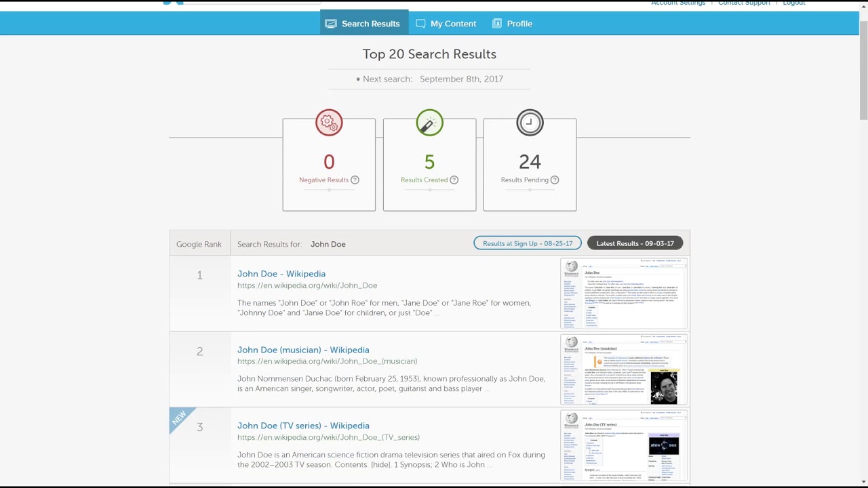
Task: Open John Doe (musician) - Wikipedia result
Action: pyautogui.click(x=303, y=350)
